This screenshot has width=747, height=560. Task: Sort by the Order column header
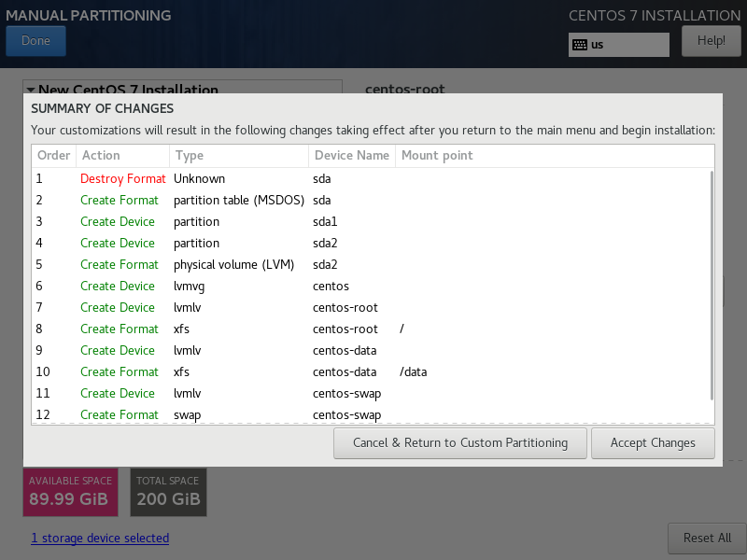pos(53,155)
